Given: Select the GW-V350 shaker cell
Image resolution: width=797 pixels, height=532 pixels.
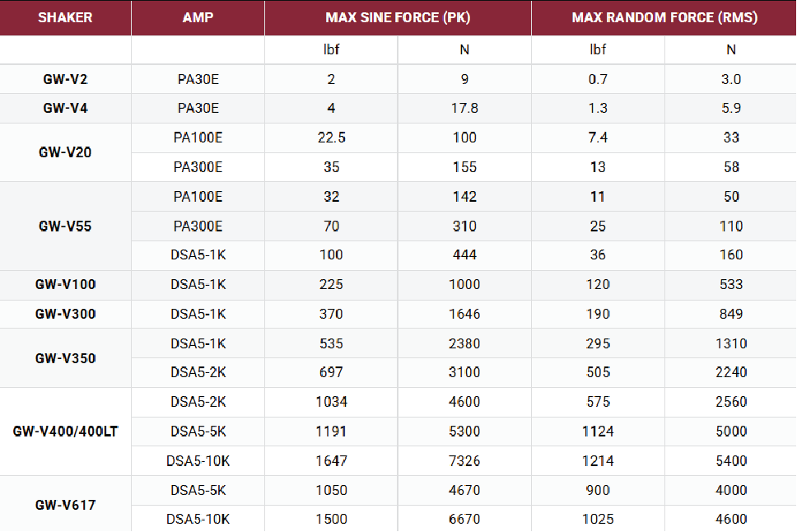Looking at the screenshot, I should coord(65,357).
